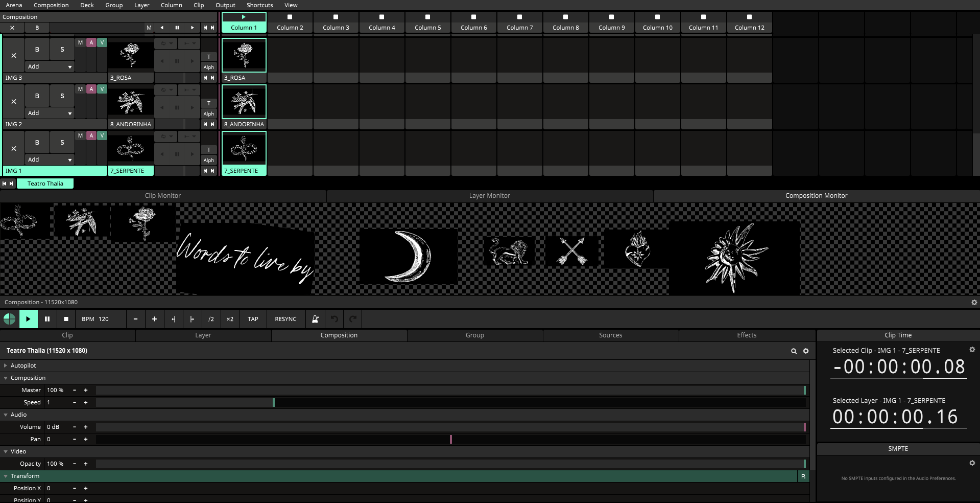Click the greyed-out undo arrow
The width and height of the screenshot is (980, 503).
(x=334, y=319)
